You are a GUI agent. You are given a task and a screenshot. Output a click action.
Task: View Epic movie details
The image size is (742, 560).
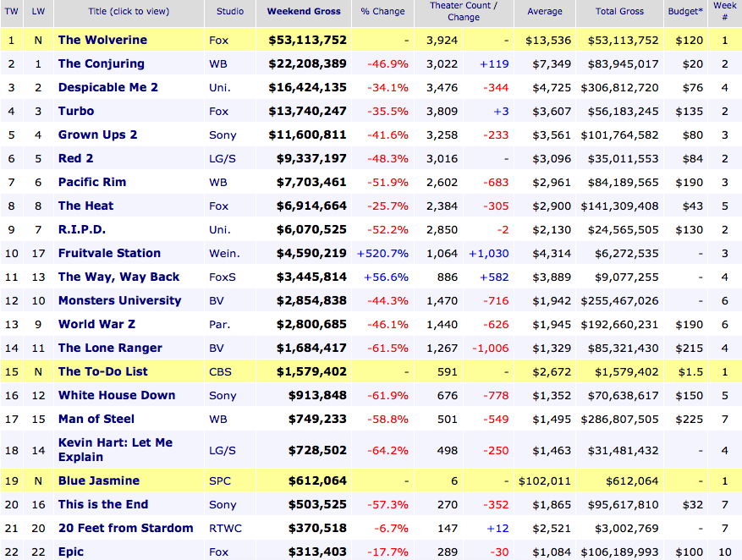[x=71, y=552]
